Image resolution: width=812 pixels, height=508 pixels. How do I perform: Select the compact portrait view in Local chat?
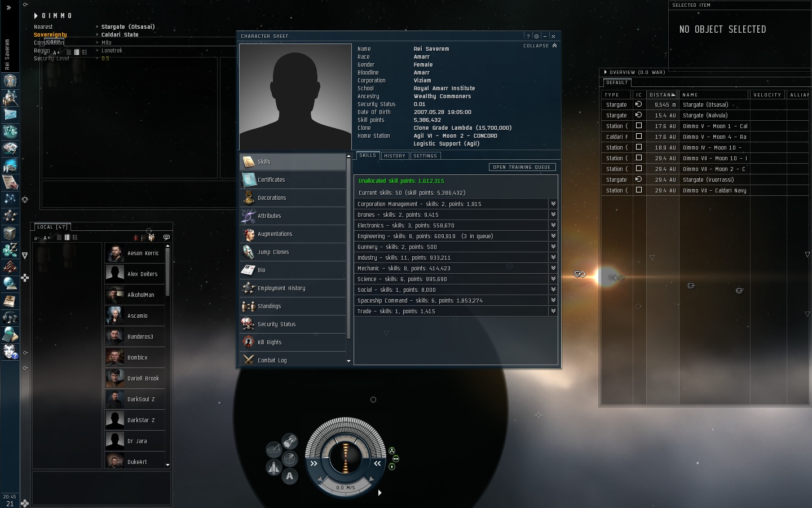[67, 238]
